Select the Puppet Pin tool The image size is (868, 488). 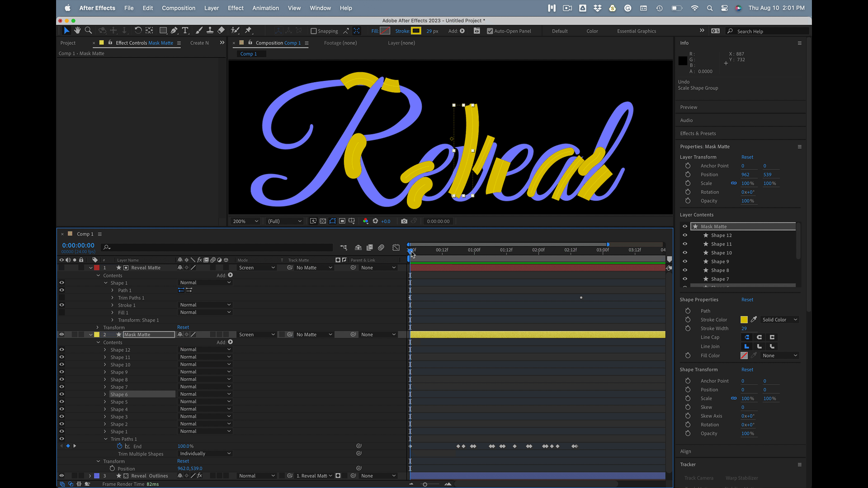pos(248,30)
